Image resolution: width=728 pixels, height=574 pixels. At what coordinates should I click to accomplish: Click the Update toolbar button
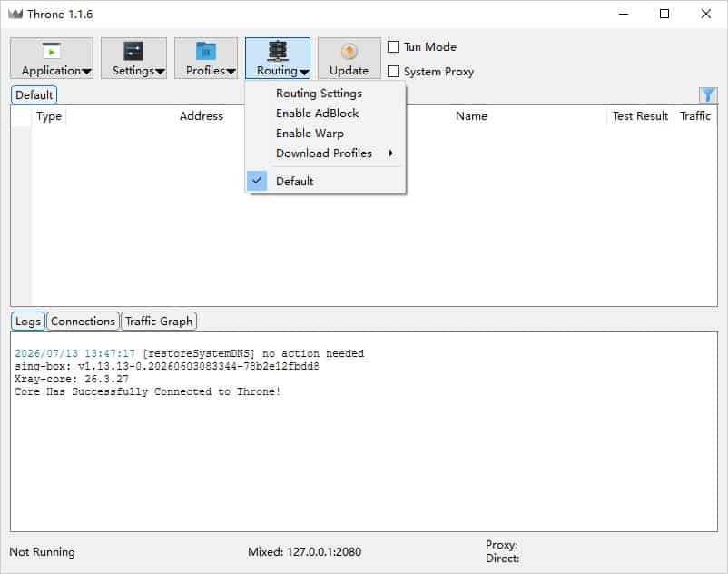[x=349, y=58]
